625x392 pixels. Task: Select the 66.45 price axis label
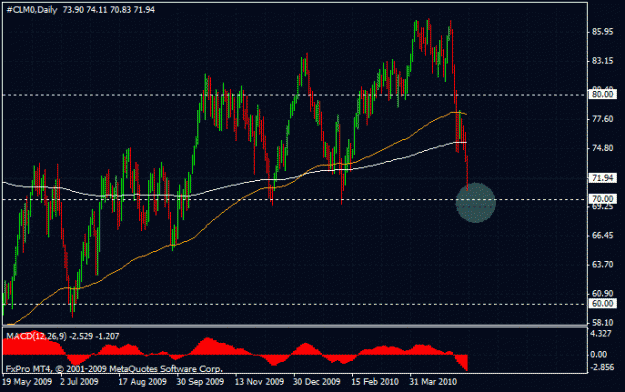click(603, 236)
